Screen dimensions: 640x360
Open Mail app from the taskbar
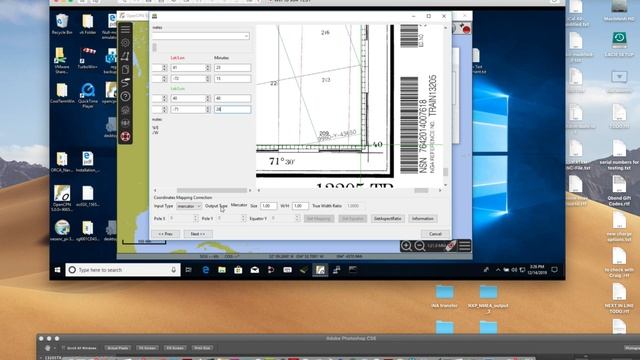255,270
